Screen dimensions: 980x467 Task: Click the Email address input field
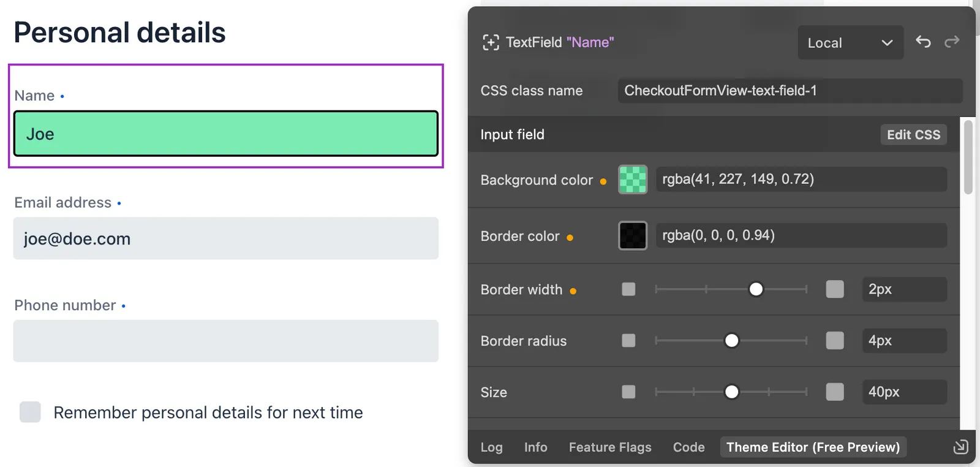click(x=225, y=238)
